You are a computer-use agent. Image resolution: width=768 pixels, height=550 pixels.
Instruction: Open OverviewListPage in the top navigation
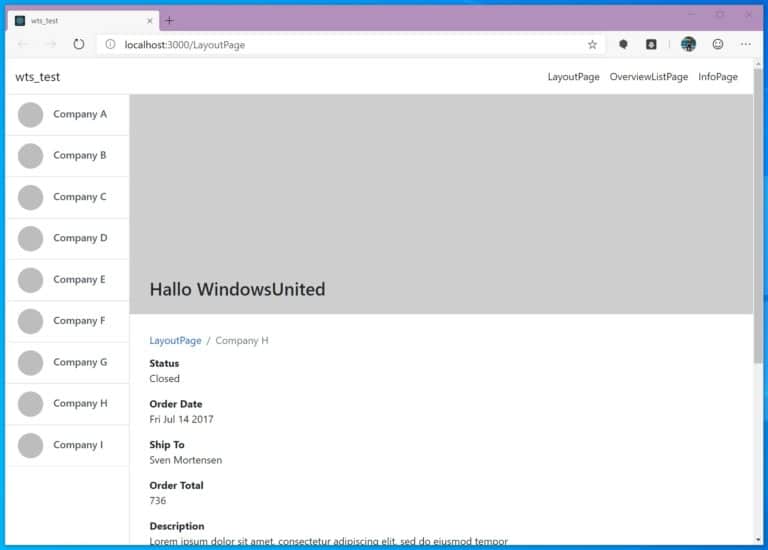[648, 77]
